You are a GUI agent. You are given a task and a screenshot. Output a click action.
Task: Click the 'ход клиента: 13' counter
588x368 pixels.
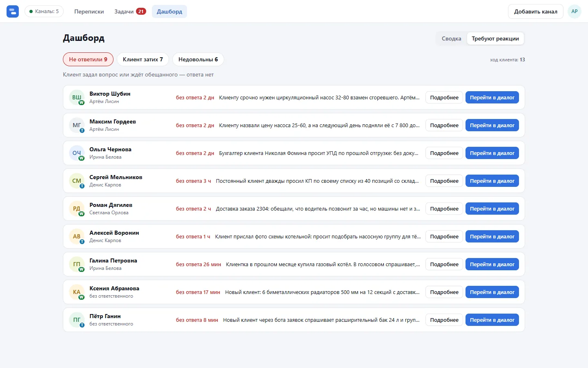508,60
